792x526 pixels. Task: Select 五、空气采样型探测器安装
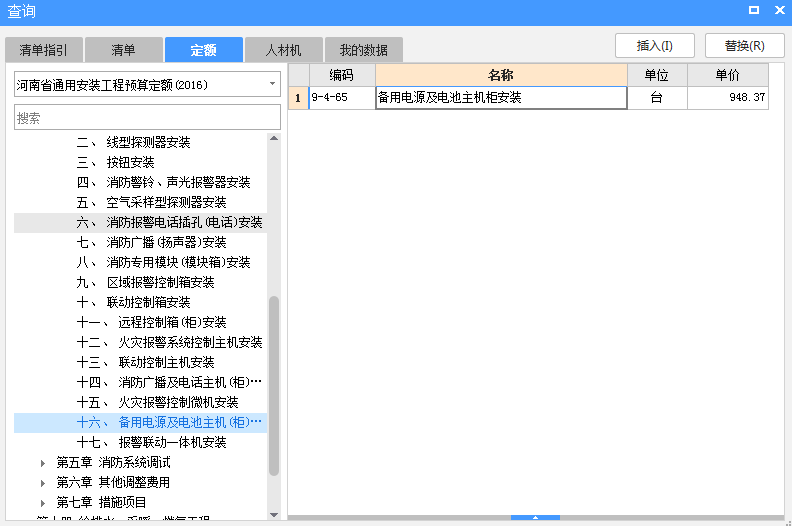(x=151, y=203)
